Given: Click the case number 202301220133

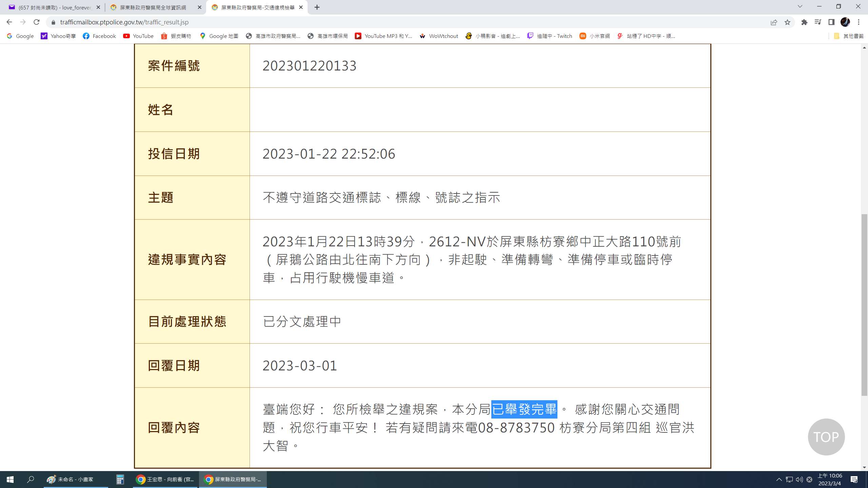Looking at the screenshot, I should (309, 66).
